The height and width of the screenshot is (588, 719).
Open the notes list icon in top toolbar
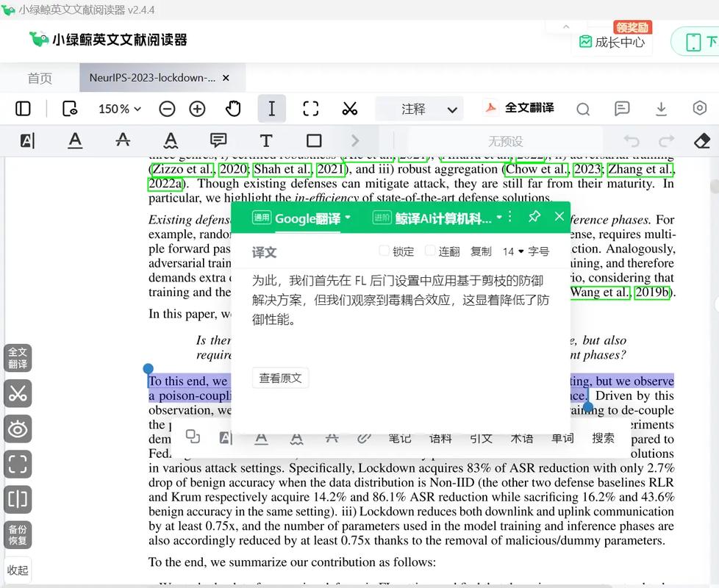coord(622,109)
